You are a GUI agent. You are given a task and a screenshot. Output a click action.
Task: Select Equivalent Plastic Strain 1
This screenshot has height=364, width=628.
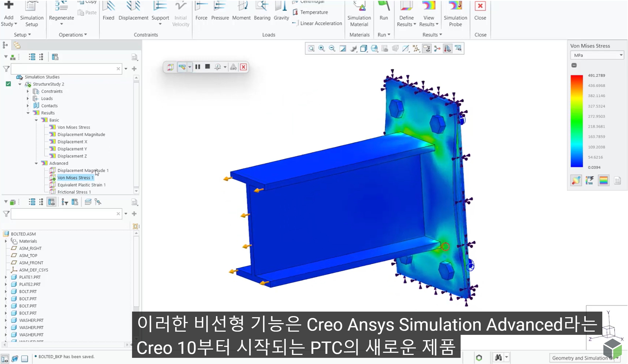[81, 185]
